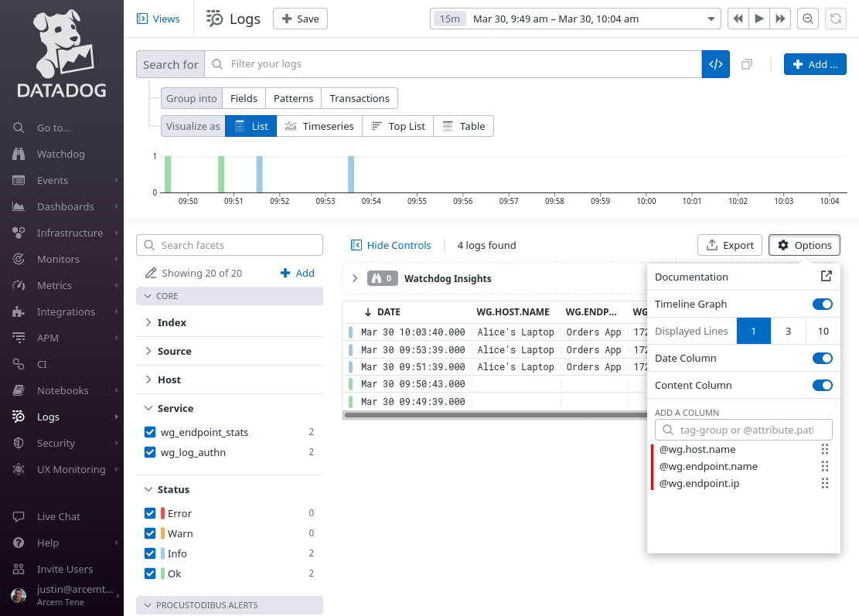The width and height of the screenshot is (859, 616).
Task: Expand Watchdog Insights row
Action: (355, 278)
